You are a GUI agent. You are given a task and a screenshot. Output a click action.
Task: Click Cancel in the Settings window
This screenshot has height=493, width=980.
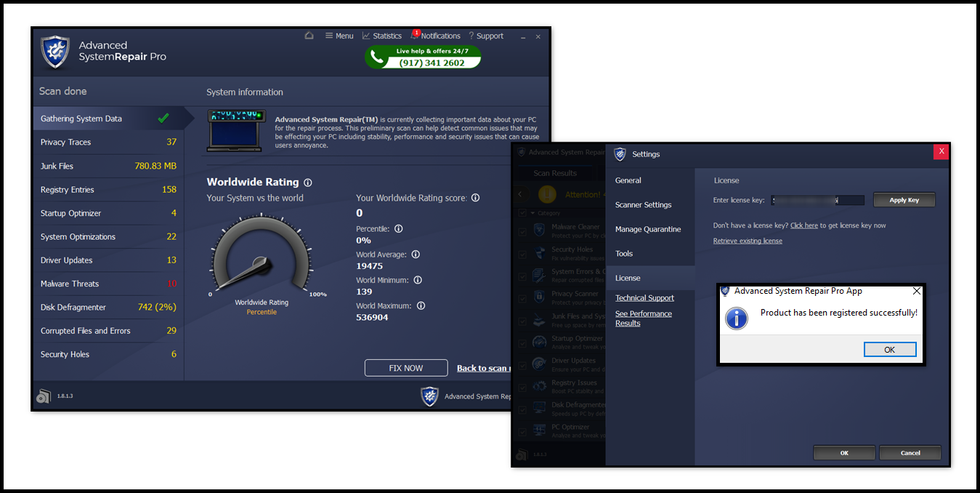(910, 453)
